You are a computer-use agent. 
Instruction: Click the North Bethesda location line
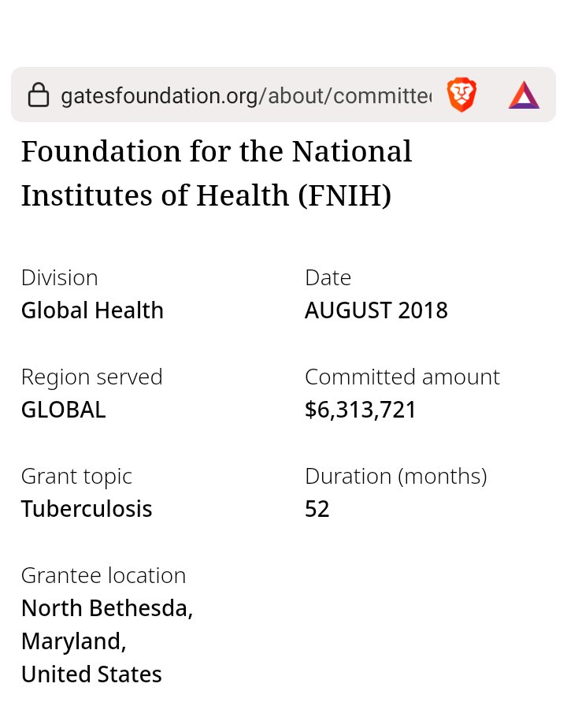(107, 608)
